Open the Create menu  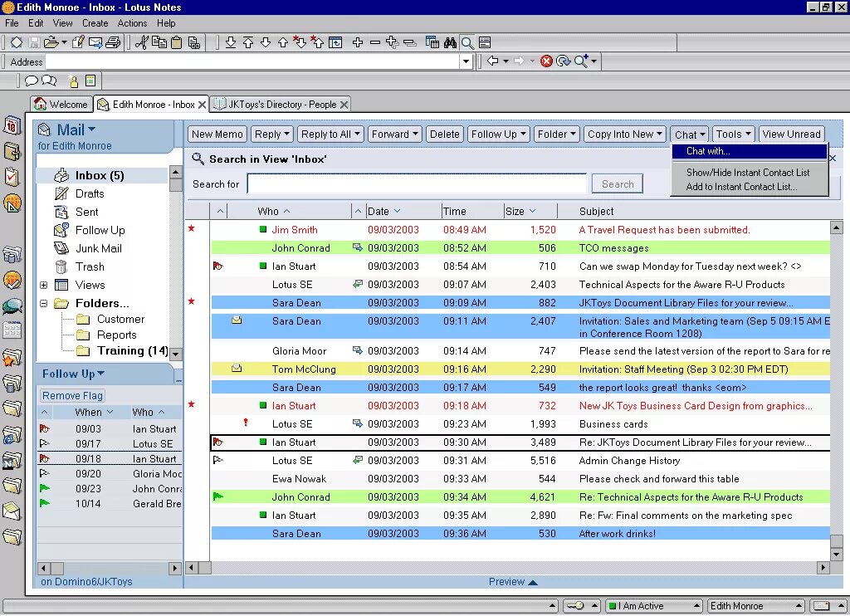tap(95, 23)
